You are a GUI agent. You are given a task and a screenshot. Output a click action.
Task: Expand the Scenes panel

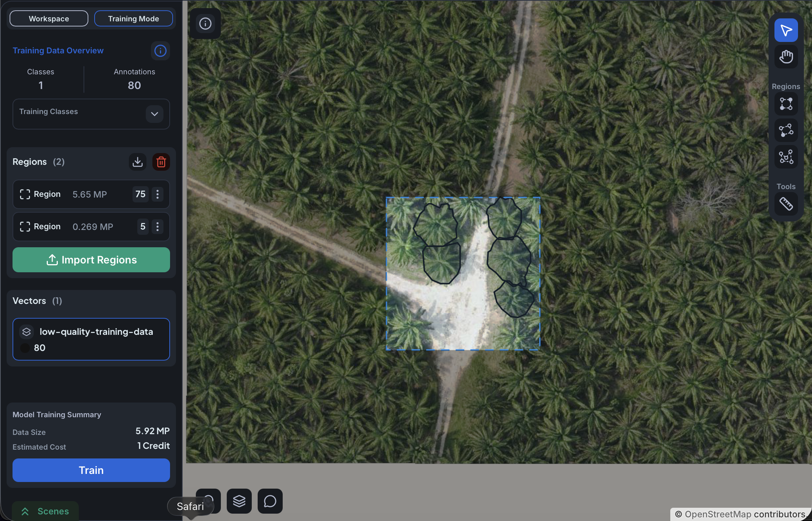[45, 511]
